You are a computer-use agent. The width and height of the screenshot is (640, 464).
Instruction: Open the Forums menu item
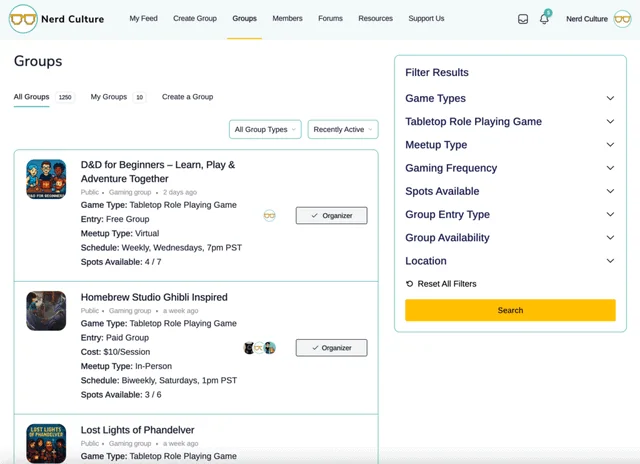(330, 18)
